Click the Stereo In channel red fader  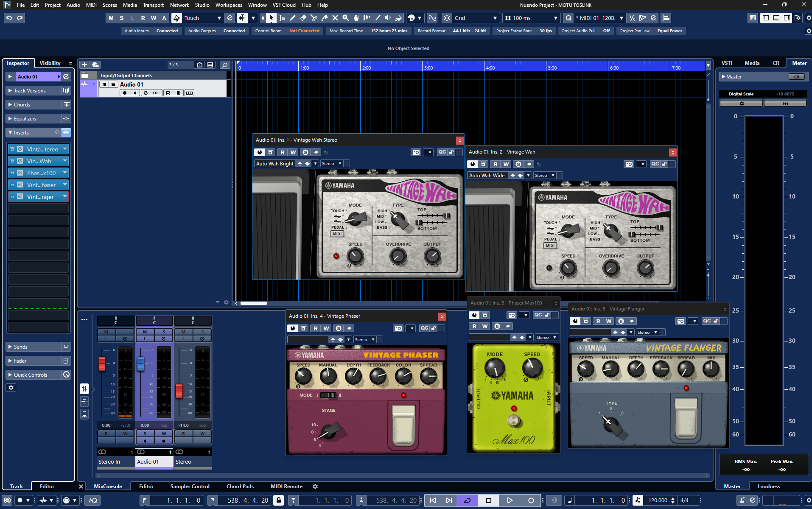(x=102, y=364)
